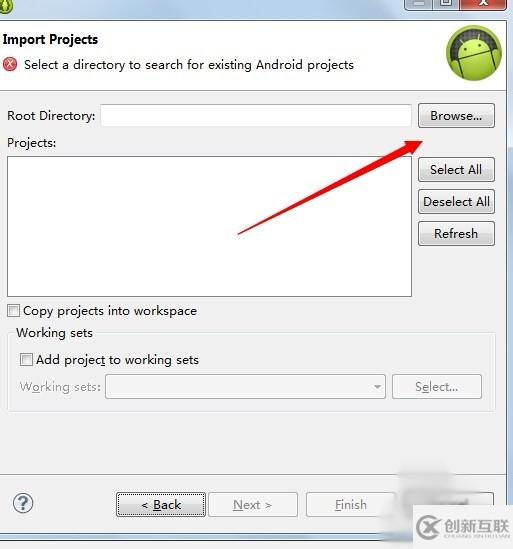The image size is (513, 549).
Task: Tick Add project to working sets
Action: coord(26,360)
